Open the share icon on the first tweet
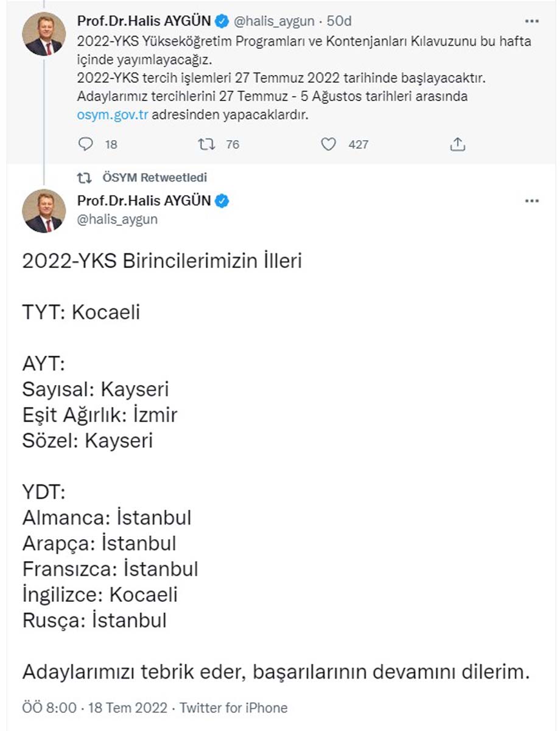This screenshot has height=731, width=560. pyautogui.click(x=457, y=144)
